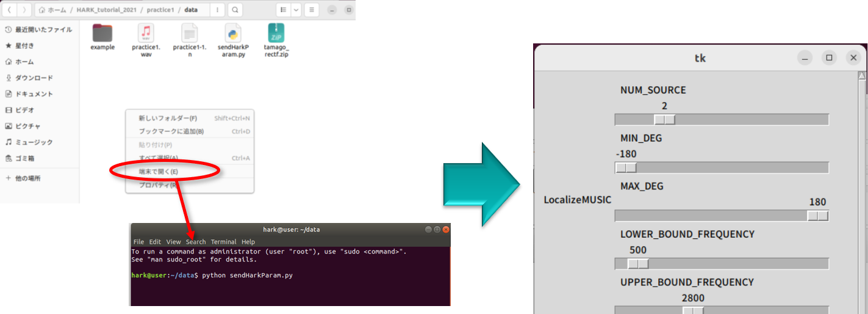Open the path bar three-dot menu
868x314 pixels.
218,10
